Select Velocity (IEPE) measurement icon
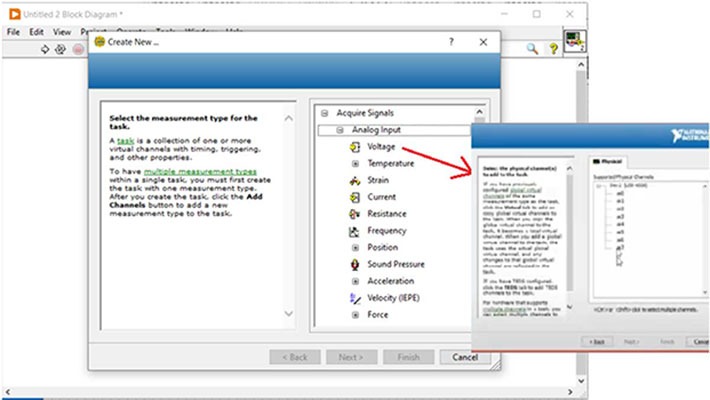Image resolution: width=710 pixels, height=400 pixels. pyautogui.click(x=355, y=299)
